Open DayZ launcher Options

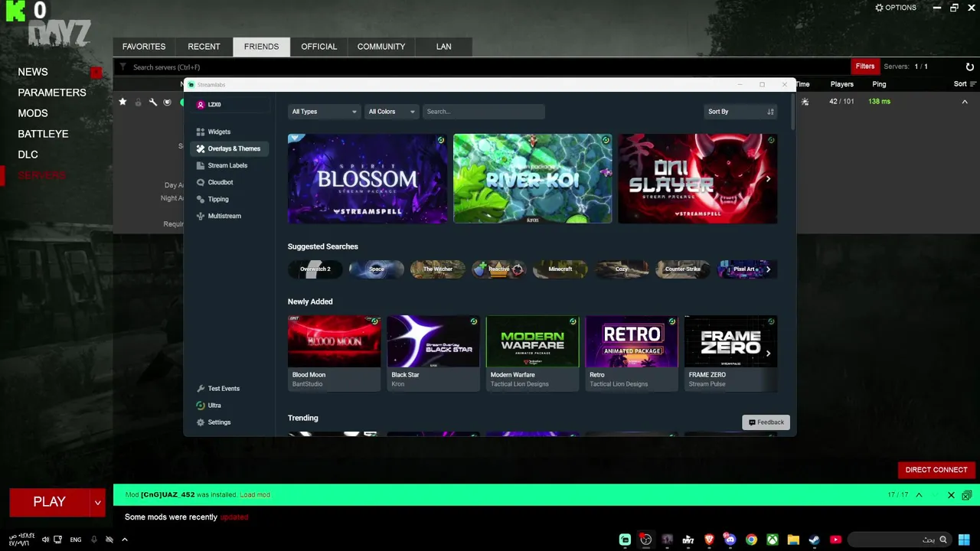pos(896,8)
